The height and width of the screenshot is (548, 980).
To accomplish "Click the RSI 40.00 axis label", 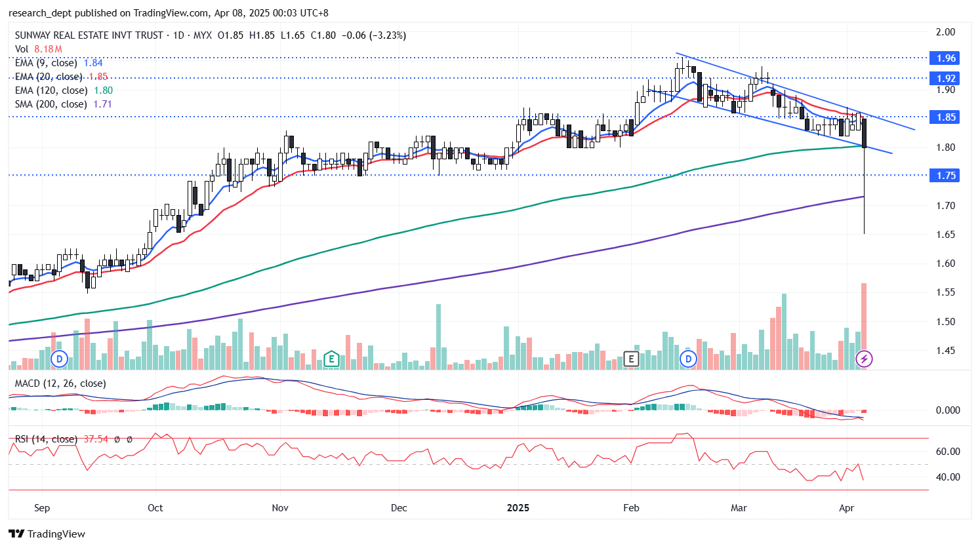I will point(948,477).
